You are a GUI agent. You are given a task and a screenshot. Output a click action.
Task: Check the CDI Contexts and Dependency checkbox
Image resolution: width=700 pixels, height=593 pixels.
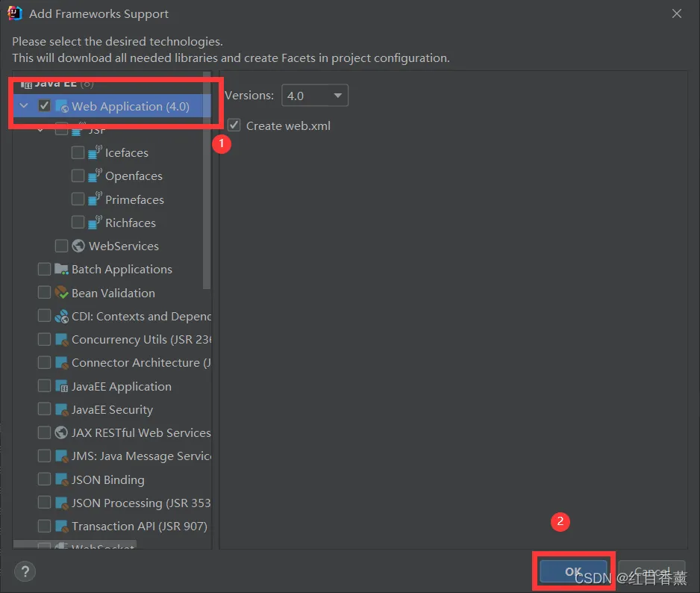[x=44, y=315]
